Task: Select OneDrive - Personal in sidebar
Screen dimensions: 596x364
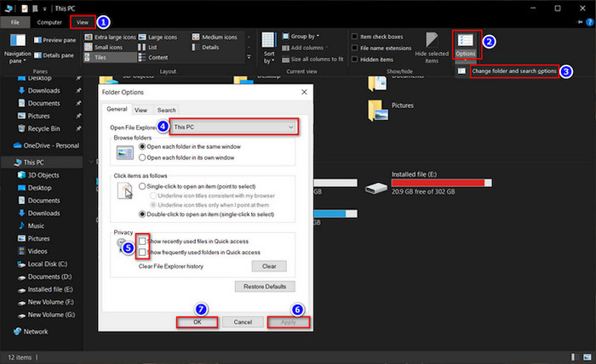Action: click(x=46, y=145)
